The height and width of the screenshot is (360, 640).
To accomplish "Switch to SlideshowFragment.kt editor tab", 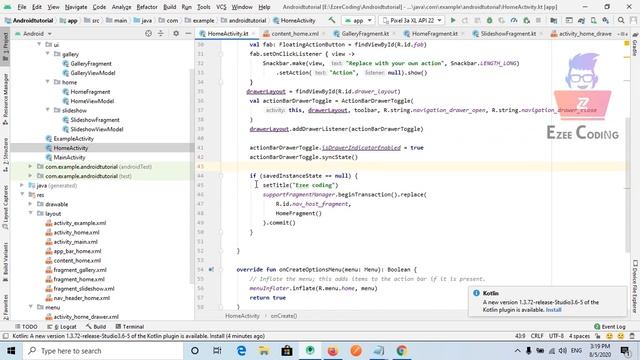I will click(507, 33).
